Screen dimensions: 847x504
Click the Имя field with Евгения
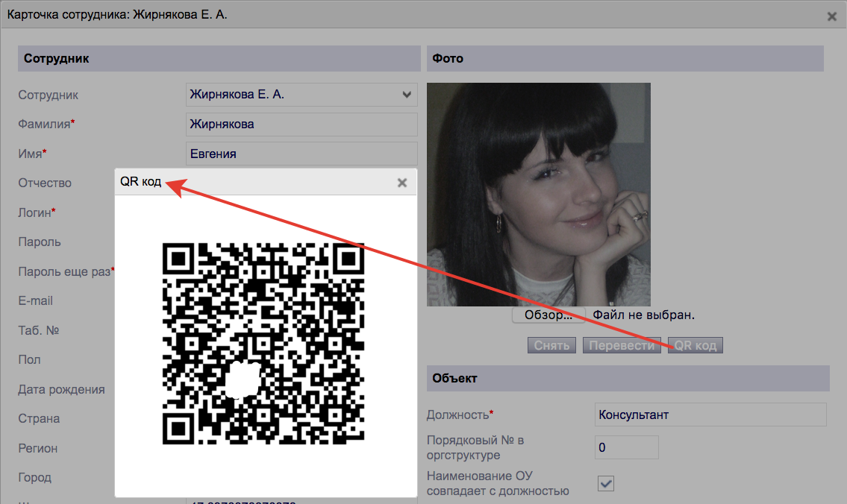[x=301, y=154]
